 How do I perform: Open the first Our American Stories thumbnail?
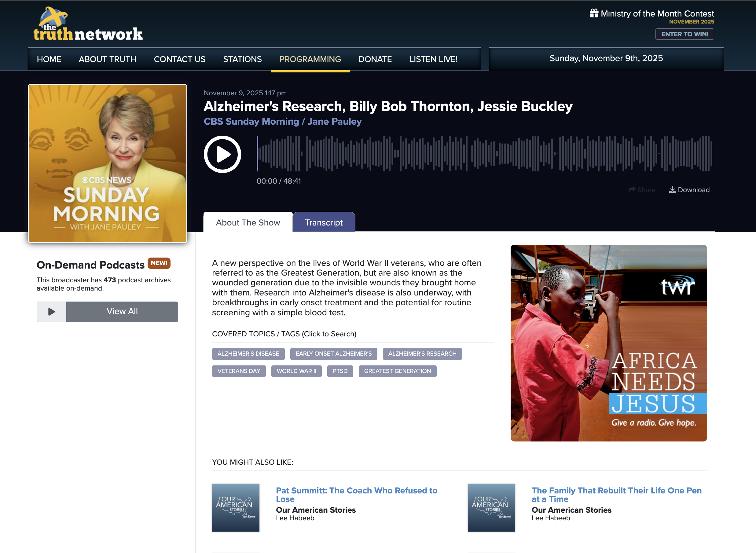tap(235, 507)
